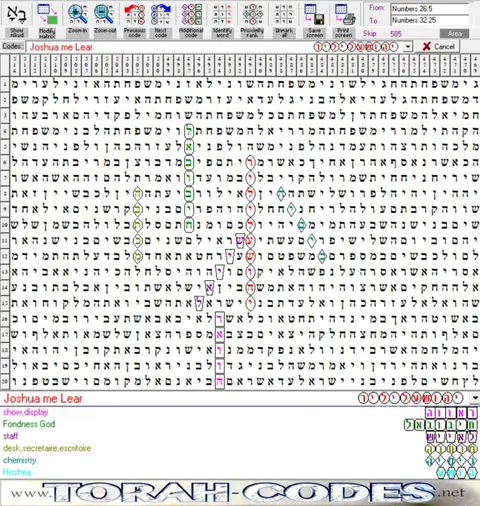This screenshot has height=506, width=480.
Task: Click the Zoom-in magnifier icon
Action: pyautogui.click(x=78, y=14)
